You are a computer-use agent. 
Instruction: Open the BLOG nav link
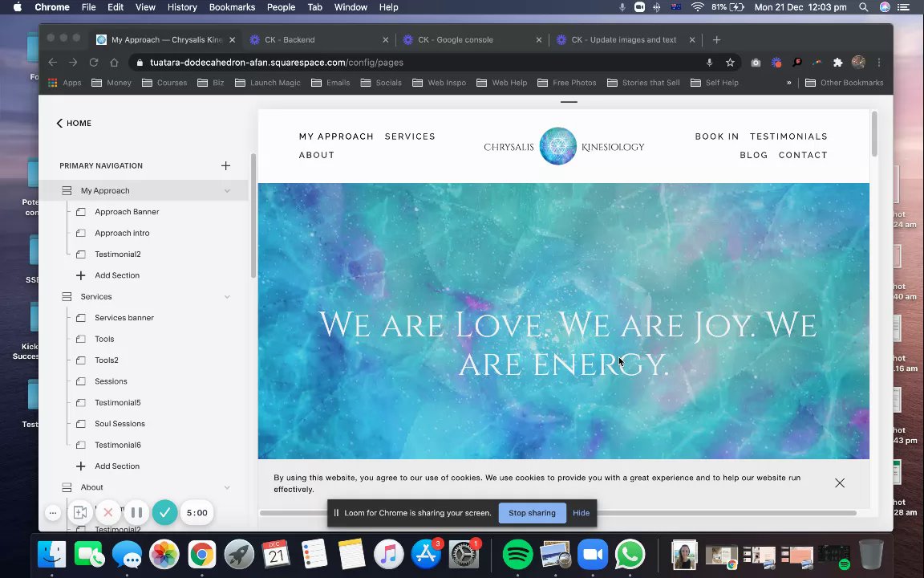(x=754, y=155)
